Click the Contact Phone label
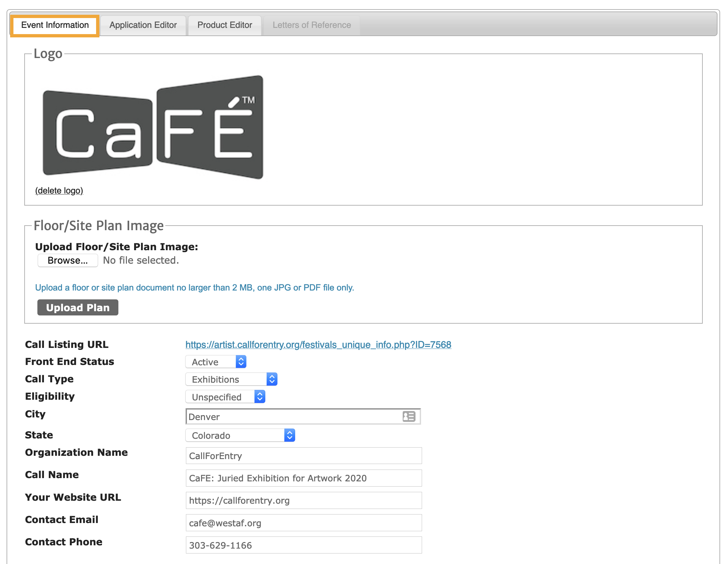This screenshot has width=728, height=564. (x=64, y=542)
